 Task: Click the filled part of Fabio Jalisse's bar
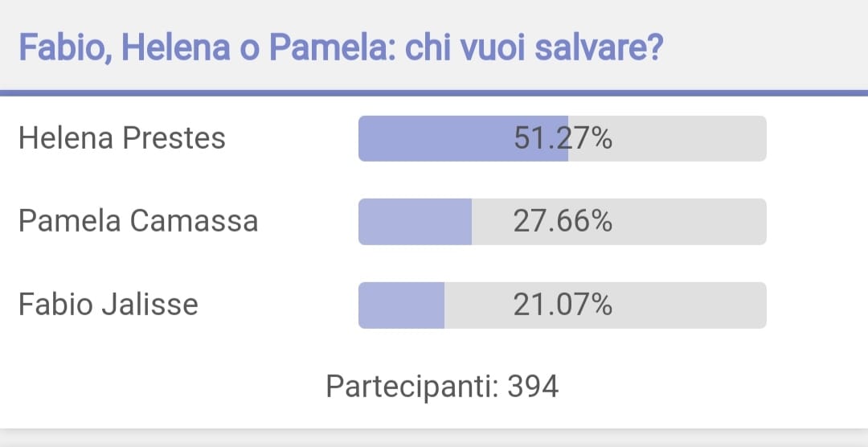click(401, 306)
